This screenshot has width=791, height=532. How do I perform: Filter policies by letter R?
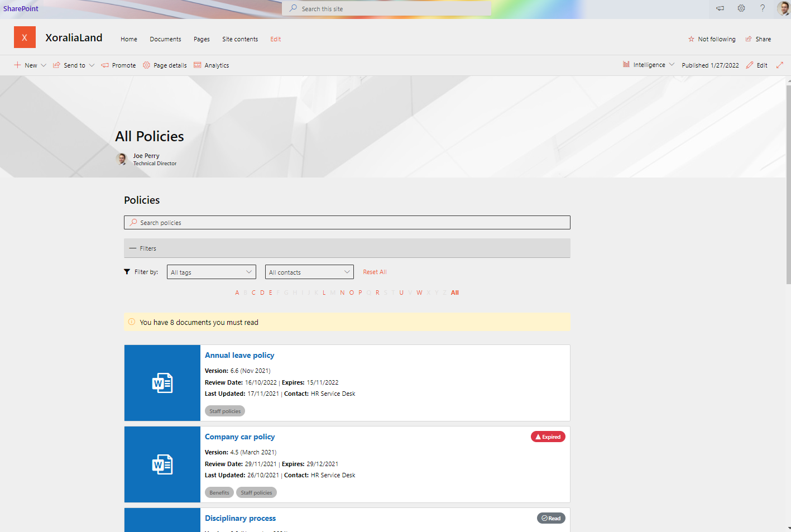point(377,293)
